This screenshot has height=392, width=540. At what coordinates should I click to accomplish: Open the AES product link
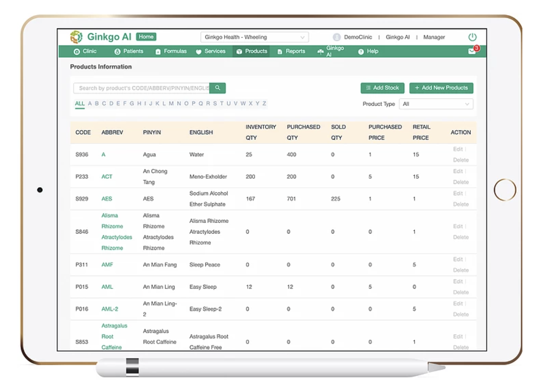107,199
